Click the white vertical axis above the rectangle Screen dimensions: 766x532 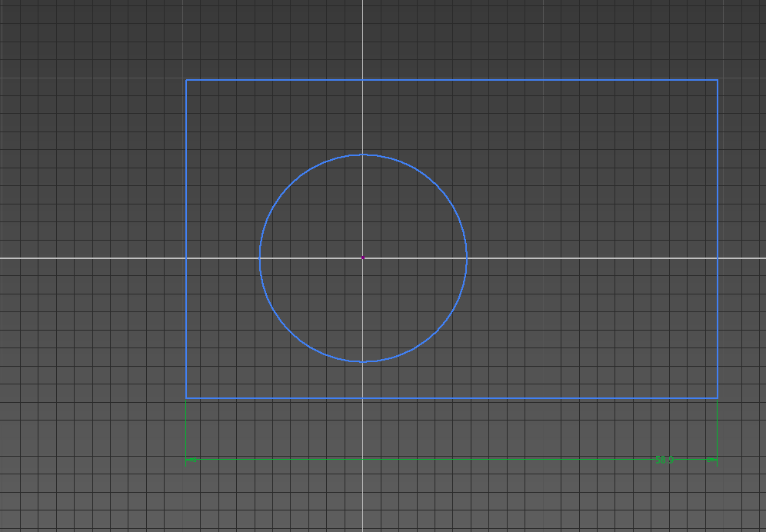363,38
